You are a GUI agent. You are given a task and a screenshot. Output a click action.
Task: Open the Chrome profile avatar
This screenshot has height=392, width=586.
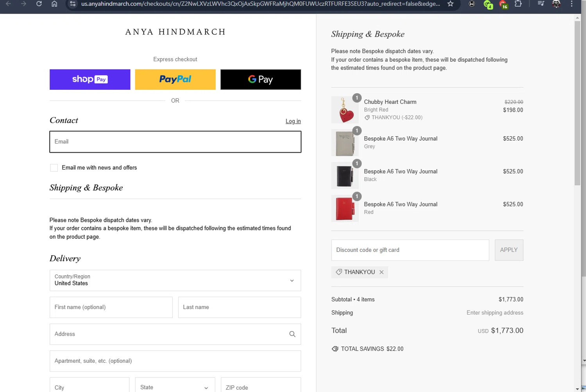(556, 4)
